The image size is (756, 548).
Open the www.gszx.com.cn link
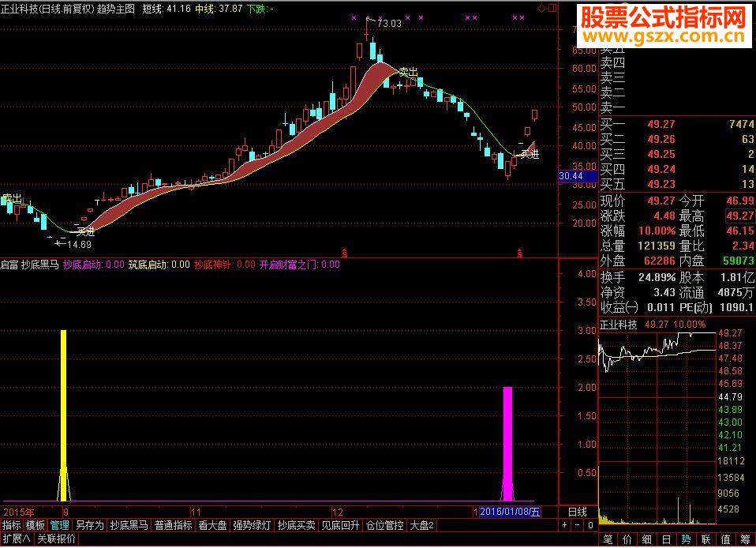(664, 36)
